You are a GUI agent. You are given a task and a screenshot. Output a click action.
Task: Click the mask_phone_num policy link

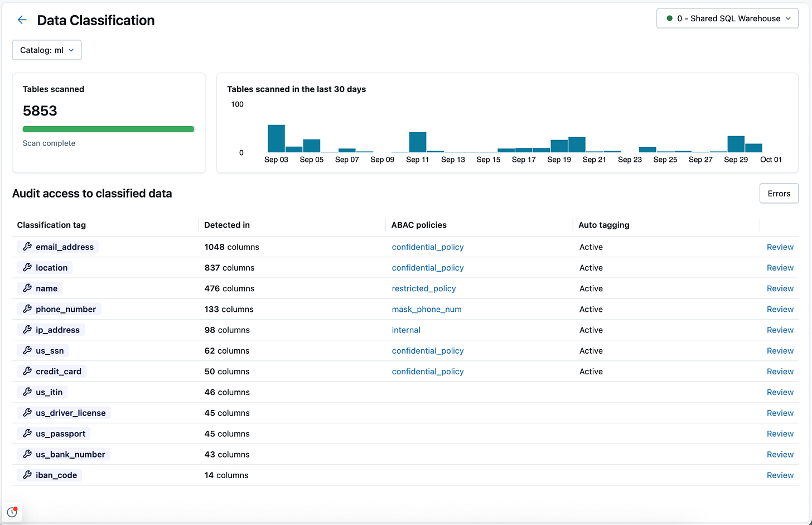coord(427,309)
